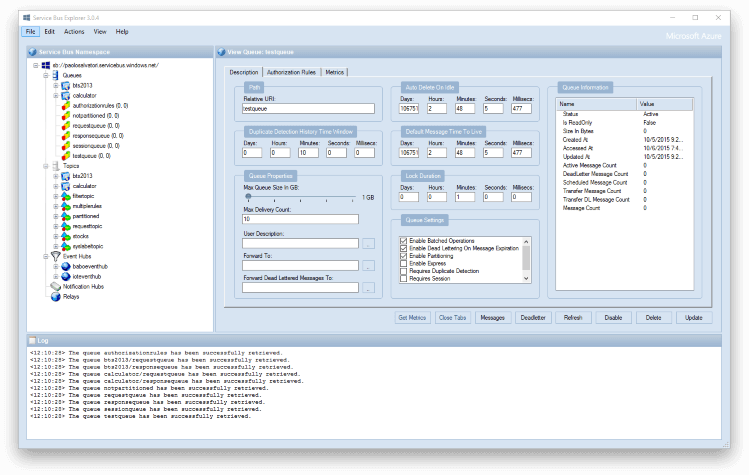The width and height of the screenshot is (749, 475).
Task: Open the Messages button
Action: [492, 318]
